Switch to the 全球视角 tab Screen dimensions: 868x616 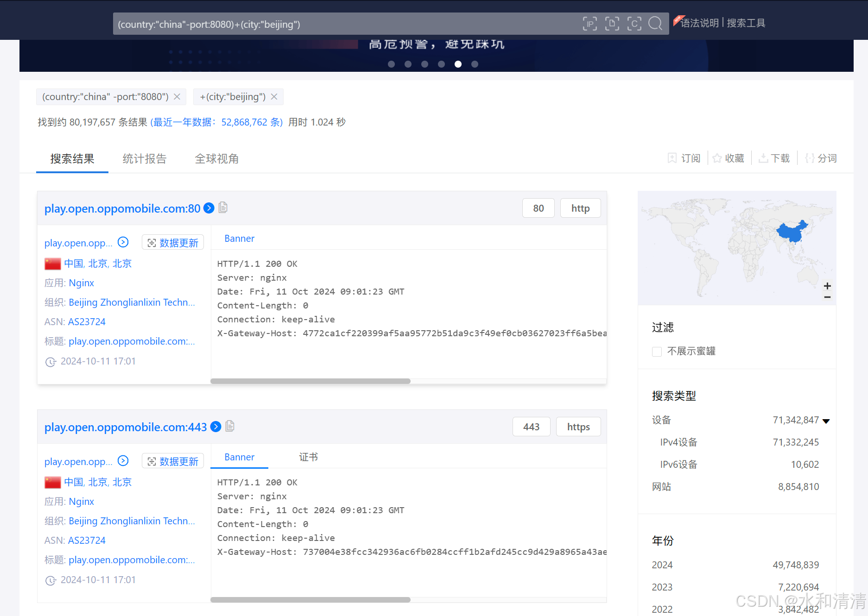[216, 159]
